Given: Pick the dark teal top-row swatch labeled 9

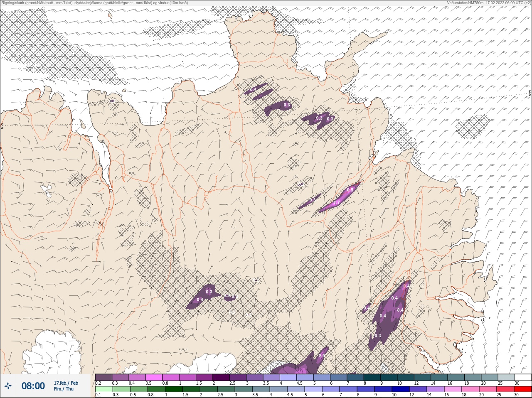Looking at the screenshot, I should coord(389,377).
